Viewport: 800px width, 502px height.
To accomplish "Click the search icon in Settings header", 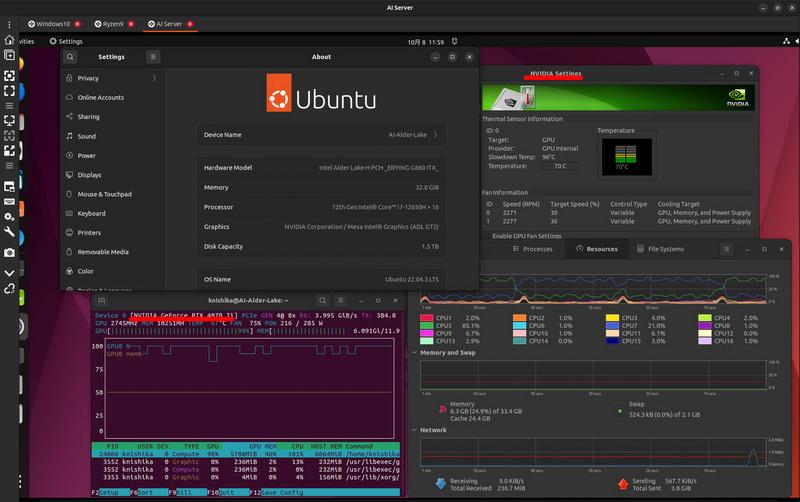I will click(70, 57).
